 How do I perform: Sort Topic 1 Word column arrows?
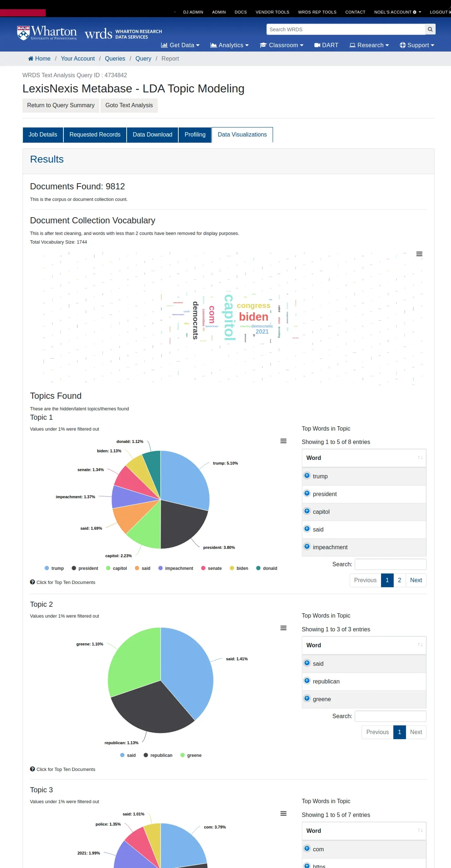point(420,458)
